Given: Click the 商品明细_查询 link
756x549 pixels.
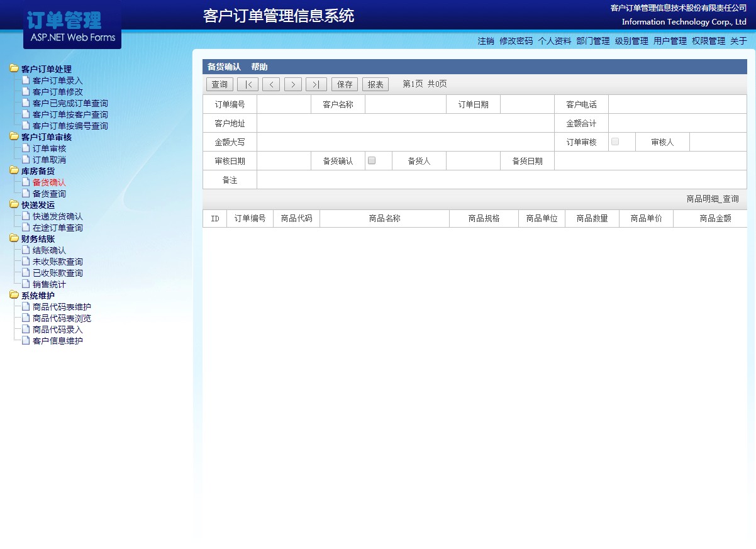Looking at the screenshot, I should [712, 199].
